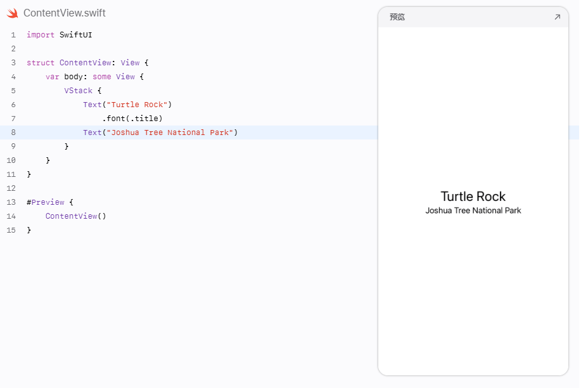
Task: Click the #Preview macro on line 13
Action: tap(46, 202)
